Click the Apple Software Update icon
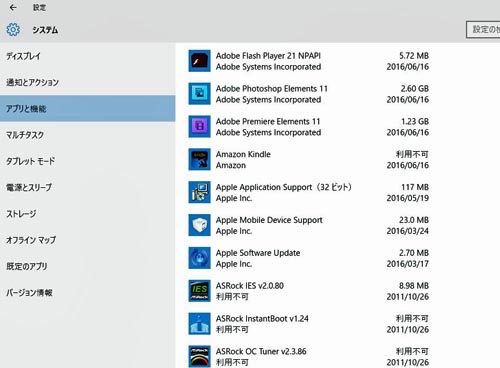Viewport: 500px width, 368px height. [199, 258]
